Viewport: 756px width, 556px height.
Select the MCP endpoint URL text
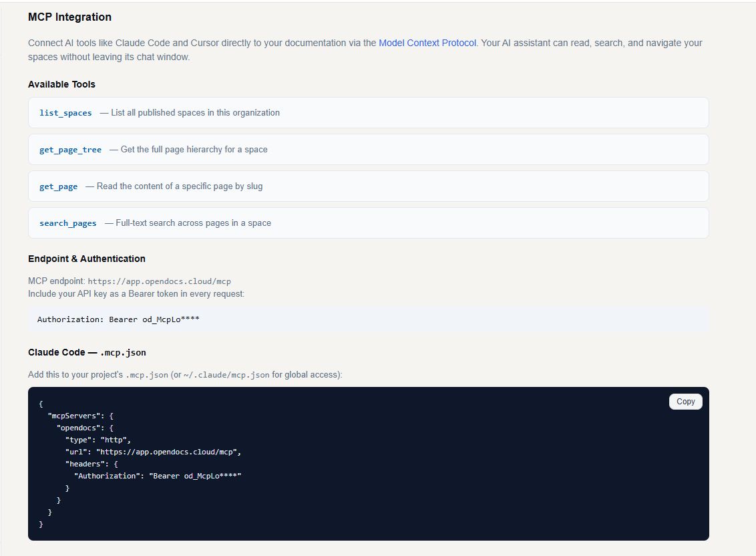coord(160,281)
